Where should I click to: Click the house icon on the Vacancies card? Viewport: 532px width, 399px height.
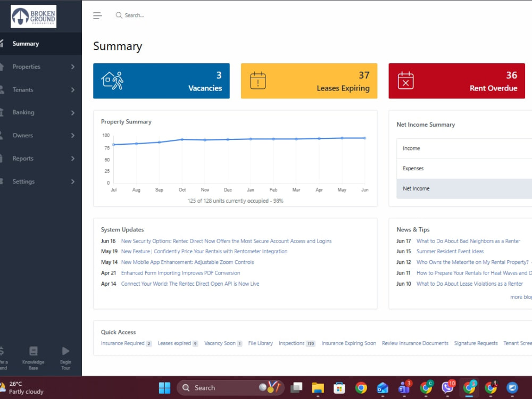[x=112, y=81]
